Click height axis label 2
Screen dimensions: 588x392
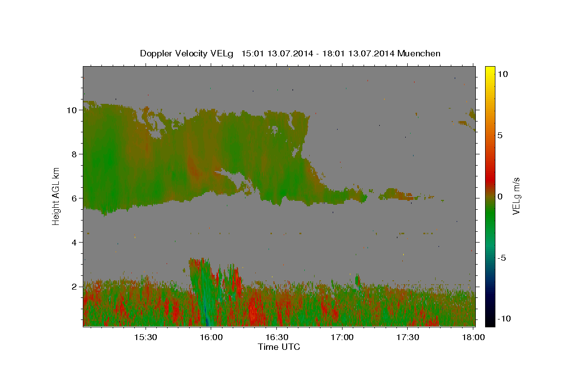click(x=74, y=287)
